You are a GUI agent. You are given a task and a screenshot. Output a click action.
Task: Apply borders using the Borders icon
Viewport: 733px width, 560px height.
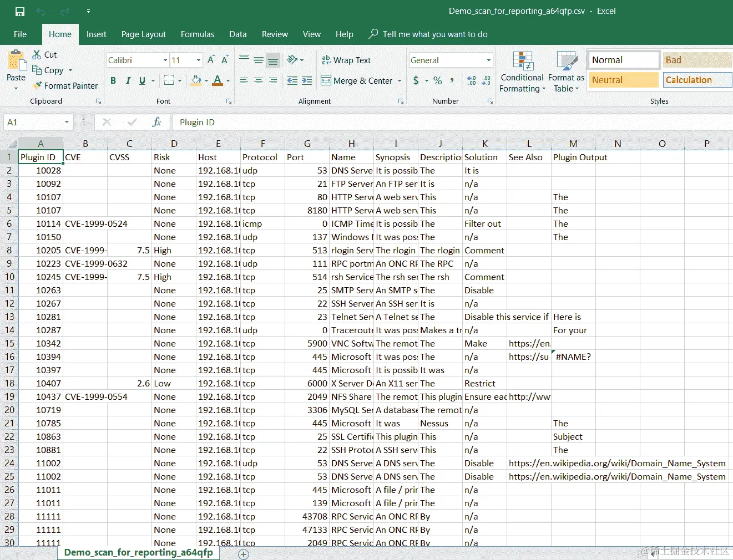tap(169, 80)
